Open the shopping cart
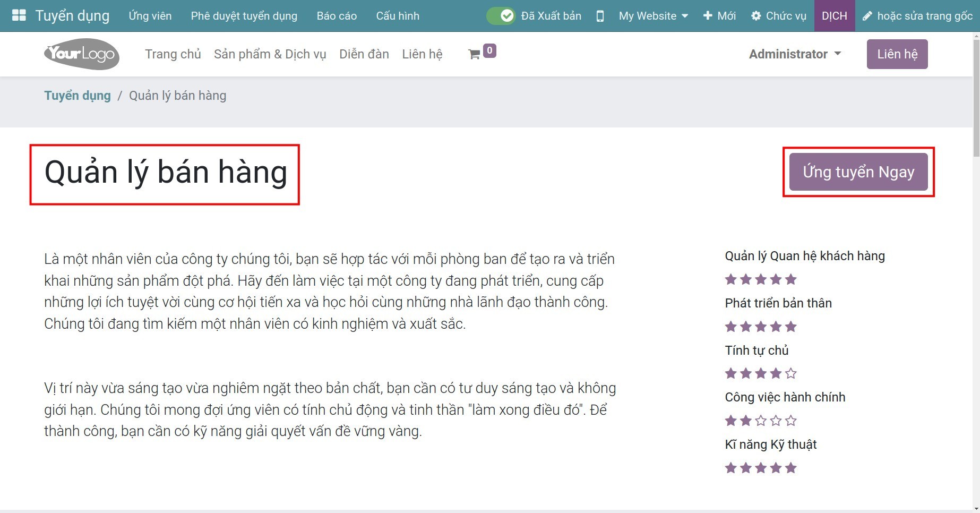The width and height of the screenshot is (980, 513). click(x=474, y=54)
